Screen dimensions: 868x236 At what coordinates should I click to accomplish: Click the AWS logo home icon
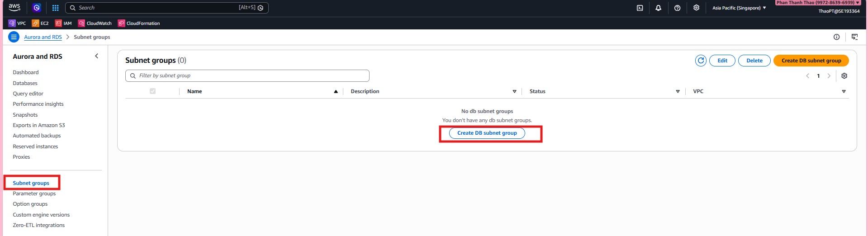point(14,7)
